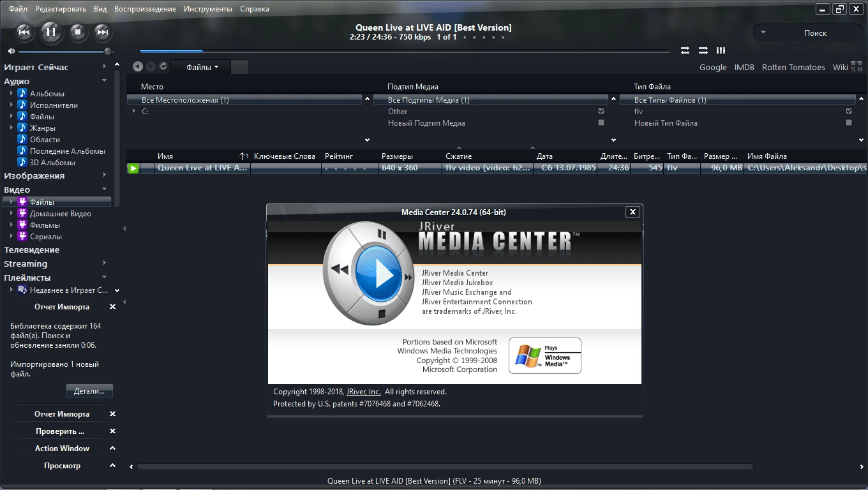The height and width of the screenshot is (490, 868).
Task: Skip to next track button
Action: [101, 31]
